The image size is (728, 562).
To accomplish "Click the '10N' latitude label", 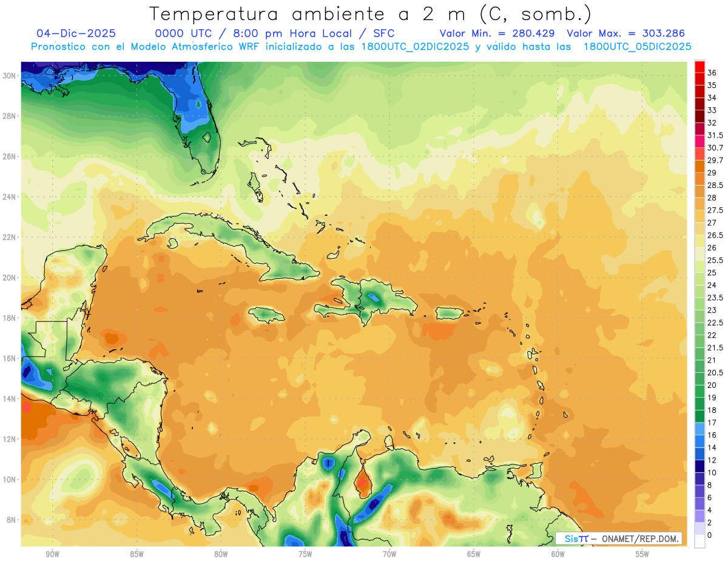I will point(9,480).
